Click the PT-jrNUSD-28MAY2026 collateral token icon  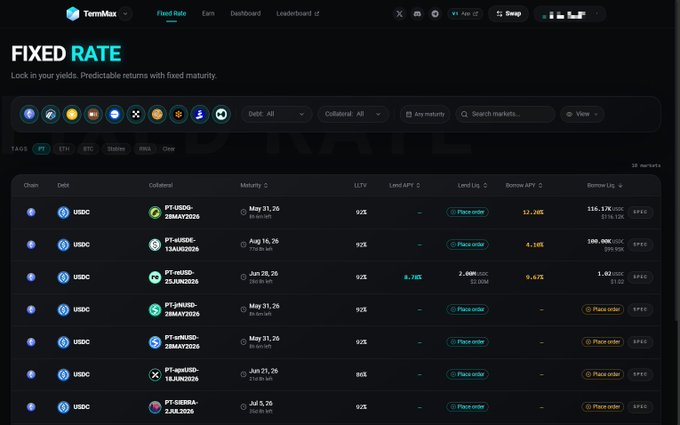155,310
